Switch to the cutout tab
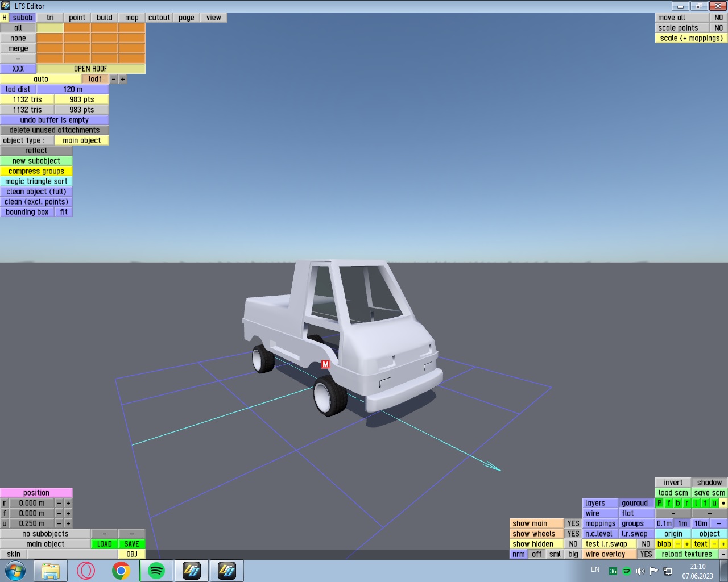This screenshot has height=582, width=728. tap(159, 18)
